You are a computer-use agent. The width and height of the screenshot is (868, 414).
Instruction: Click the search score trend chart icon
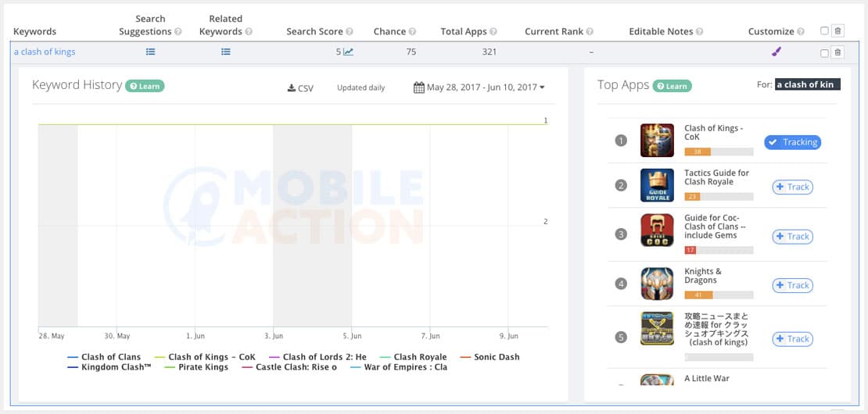click(x=348, y=52)
